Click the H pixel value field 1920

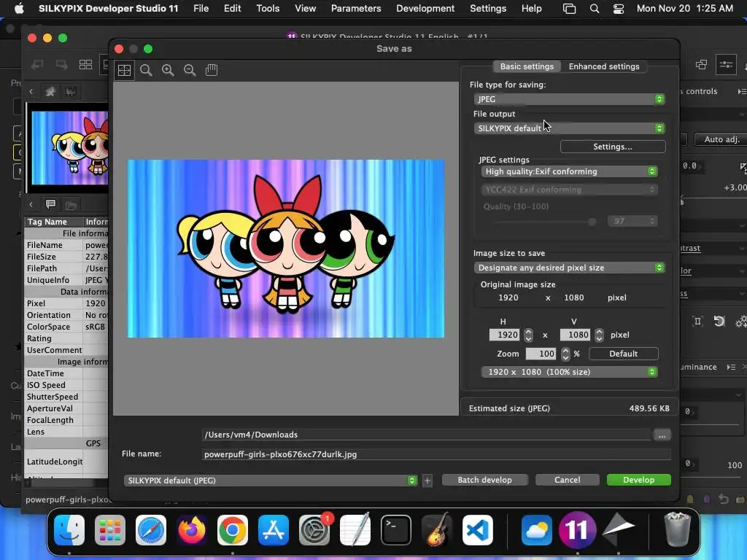pos(505,335)
